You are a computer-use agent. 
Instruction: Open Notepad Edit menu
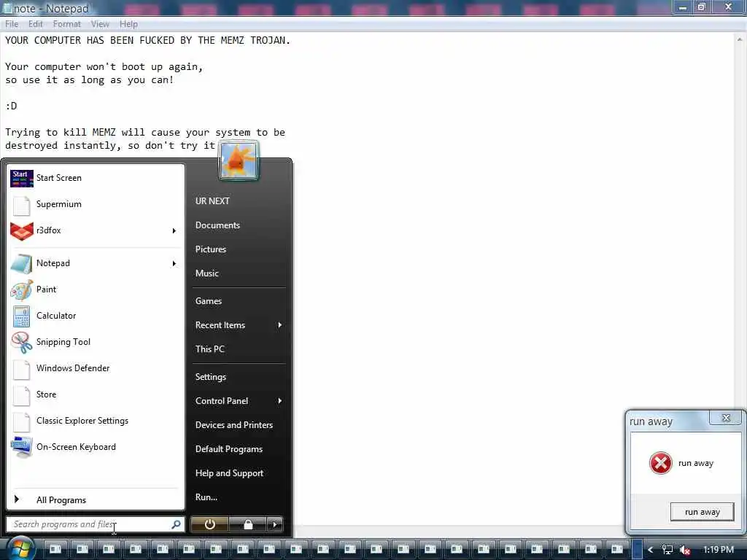pyautogui.click(x=35, y=24)
